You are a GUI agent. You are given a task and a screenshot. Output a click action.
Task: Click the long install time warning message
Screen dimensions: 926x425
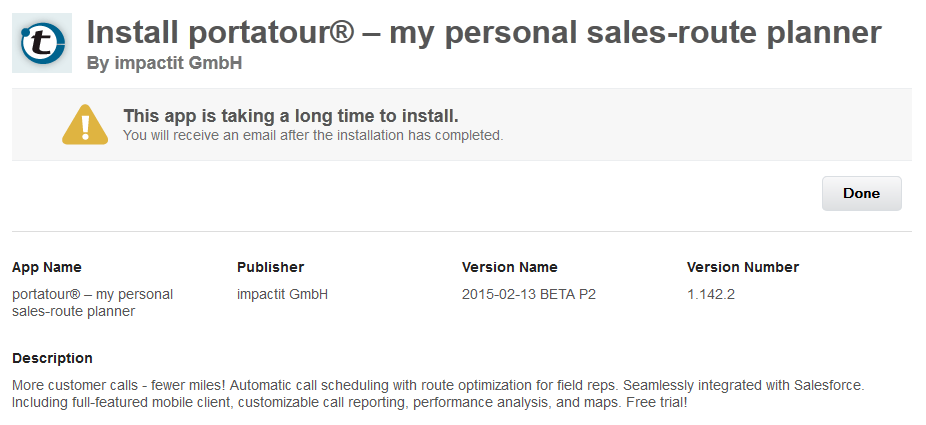[291, 116]
